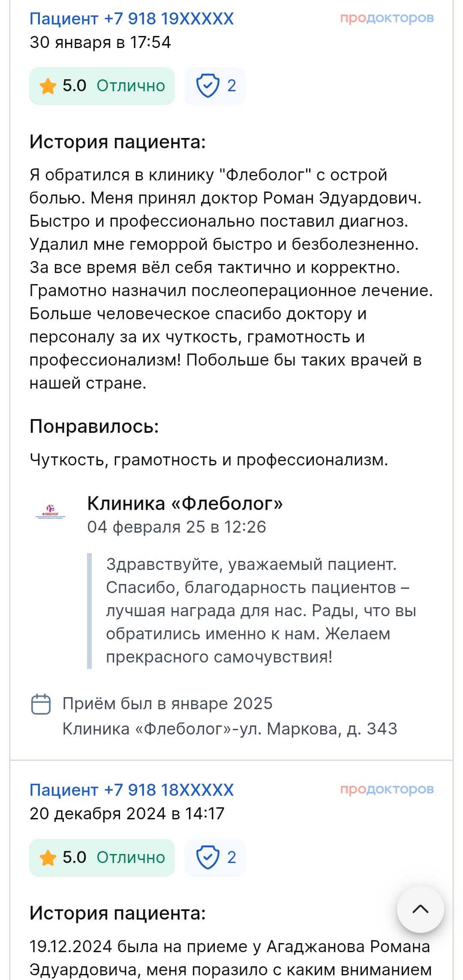Click ПроДокторов logo in the 20 декабря review
This screenshot has height=980, width=463.
pos(387,789)
